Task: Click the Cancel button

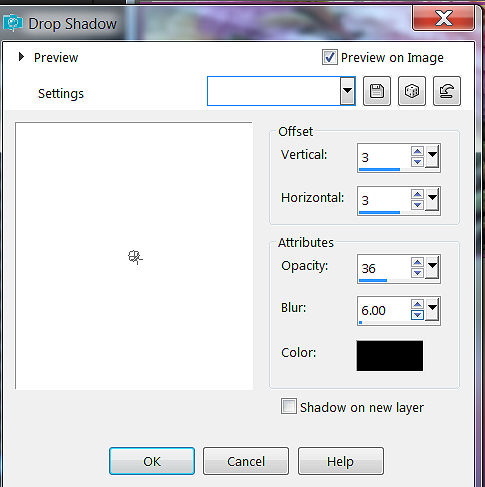Action: click(246, 461)
